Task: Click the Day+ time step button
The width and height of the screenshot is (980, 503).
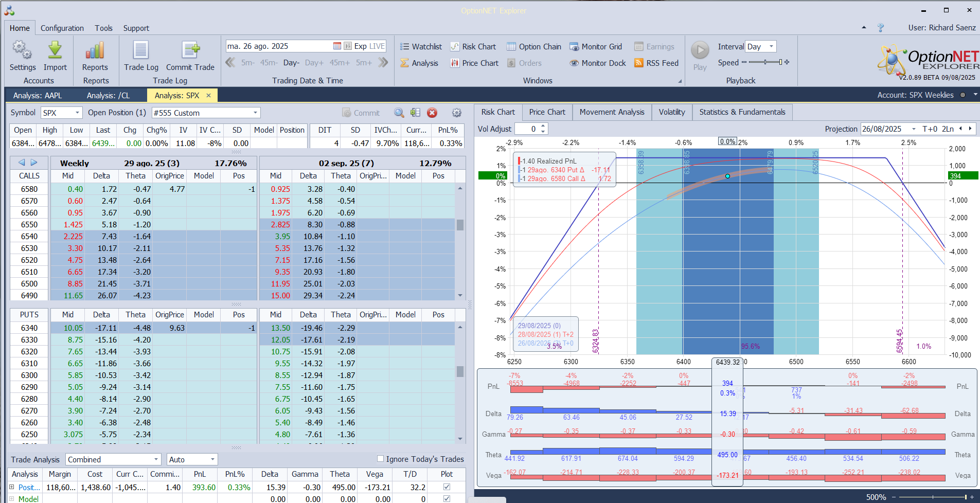Action: 314,62
